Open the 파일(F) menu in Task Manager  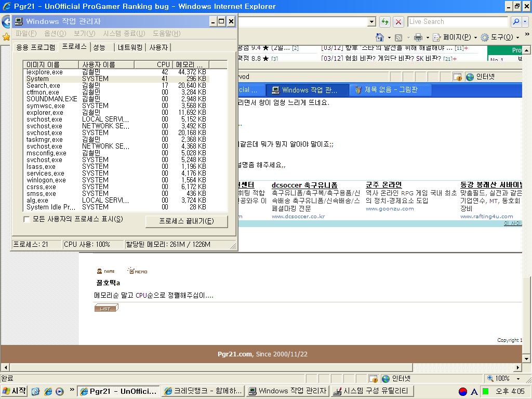tap(26, 34)
